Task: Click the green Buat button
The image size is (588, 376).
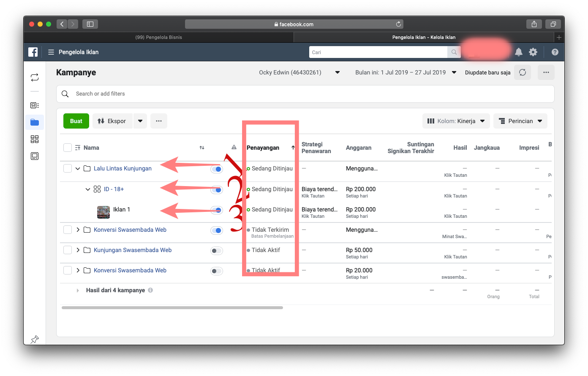Action: click(x=76, y=121)
